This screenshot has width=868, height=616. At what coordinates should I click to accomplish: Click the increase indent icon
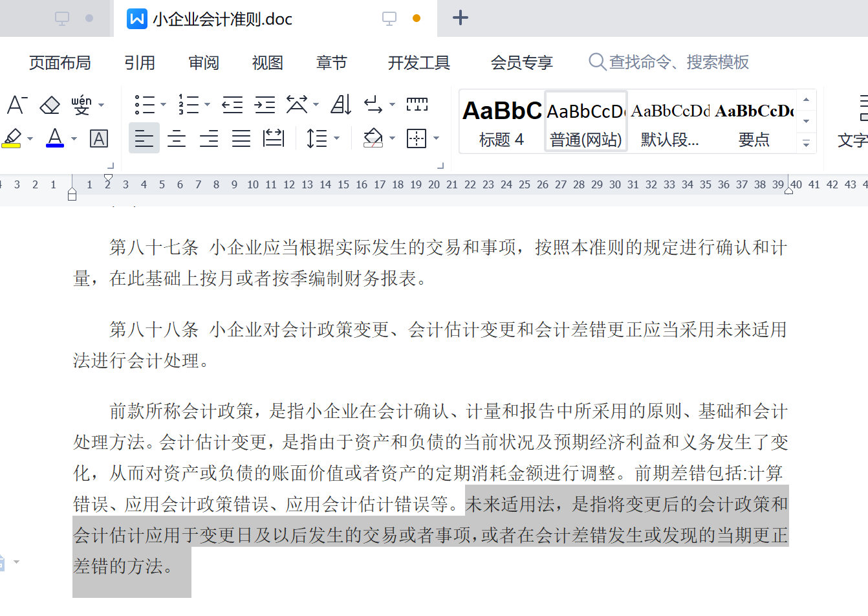[x=265, y=105]
